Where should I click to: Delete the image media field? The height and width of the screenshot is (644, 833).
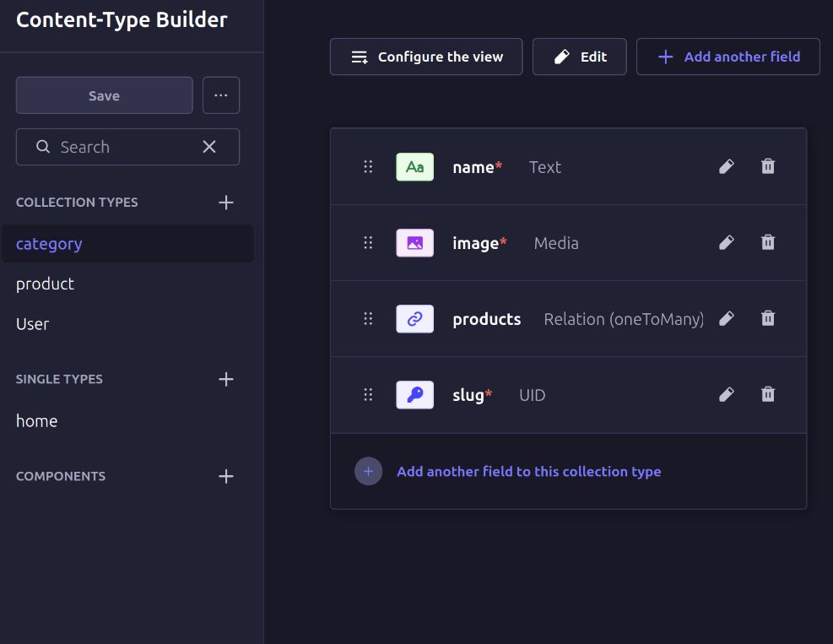pos(767,242)
